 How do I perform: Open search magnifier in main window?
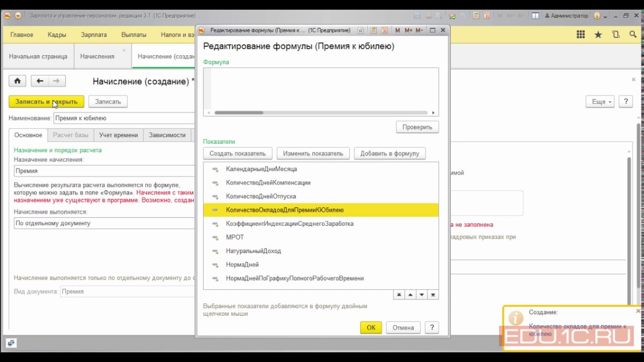(x=633, y=34)
